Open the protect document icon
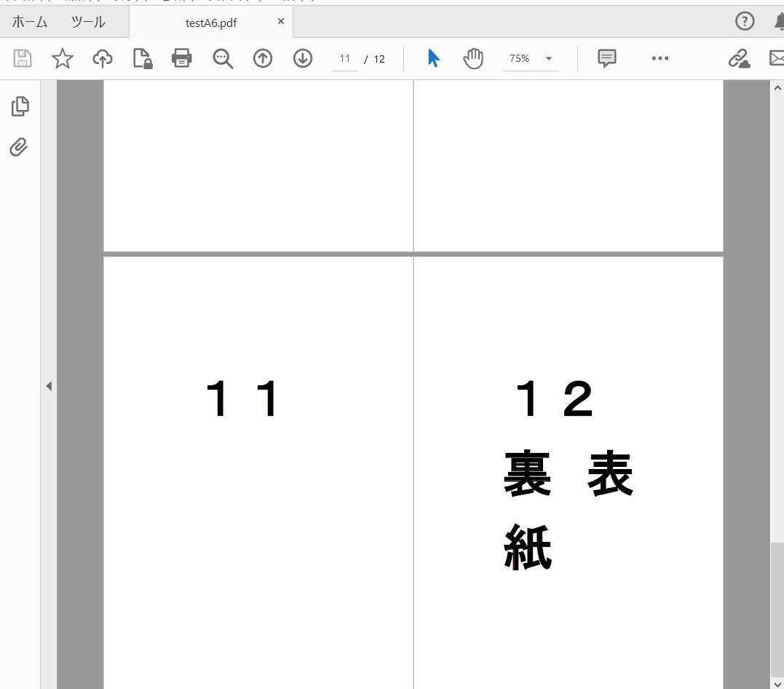 click(143, 58)
